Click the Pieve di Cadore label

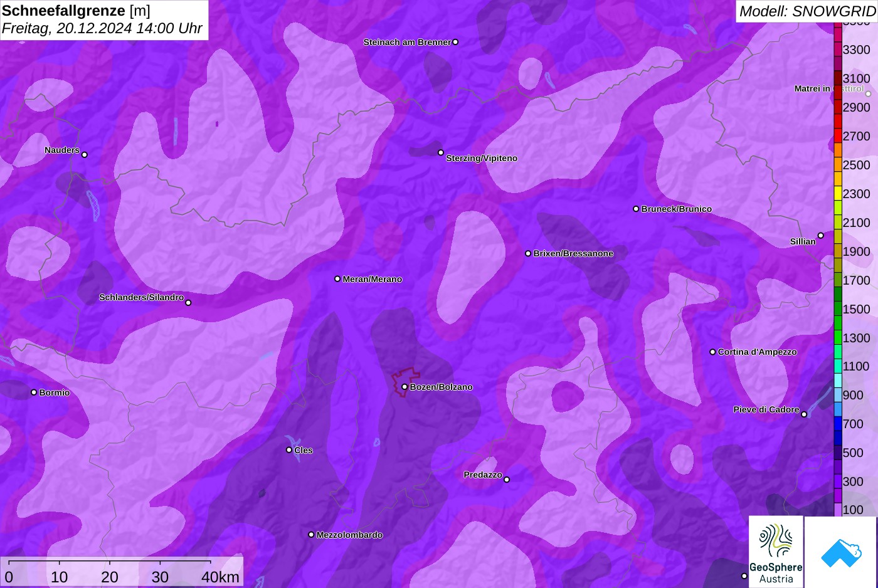[x=766, y=410]
